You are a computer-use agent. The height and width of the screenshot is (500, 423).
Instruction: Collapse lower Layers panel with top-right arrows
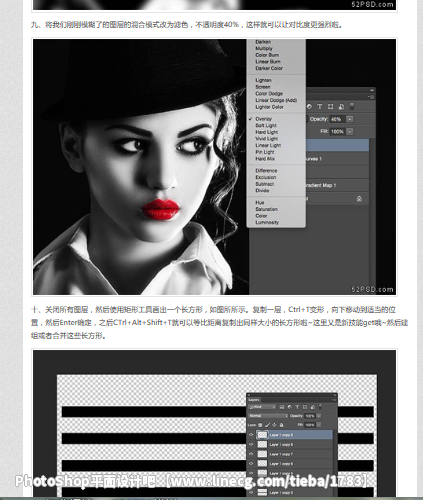[x=335, y=395]
